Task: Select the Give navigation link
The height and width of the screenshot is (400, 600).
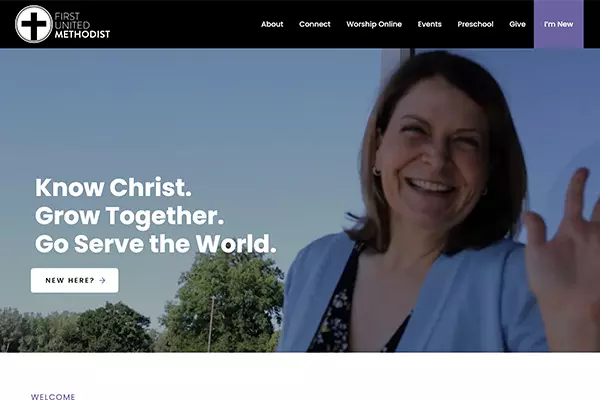Action: [x=517, y=24]
